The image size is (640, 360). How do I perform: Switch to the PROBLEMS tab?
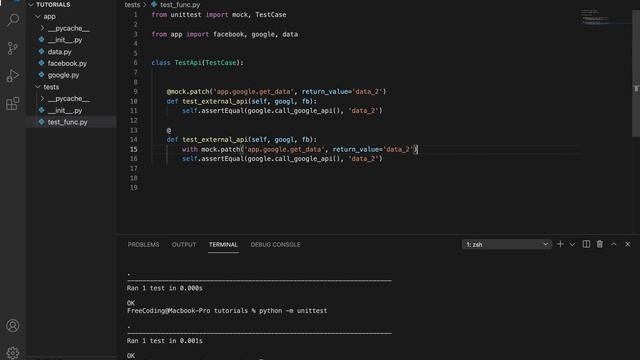[143, 244]
